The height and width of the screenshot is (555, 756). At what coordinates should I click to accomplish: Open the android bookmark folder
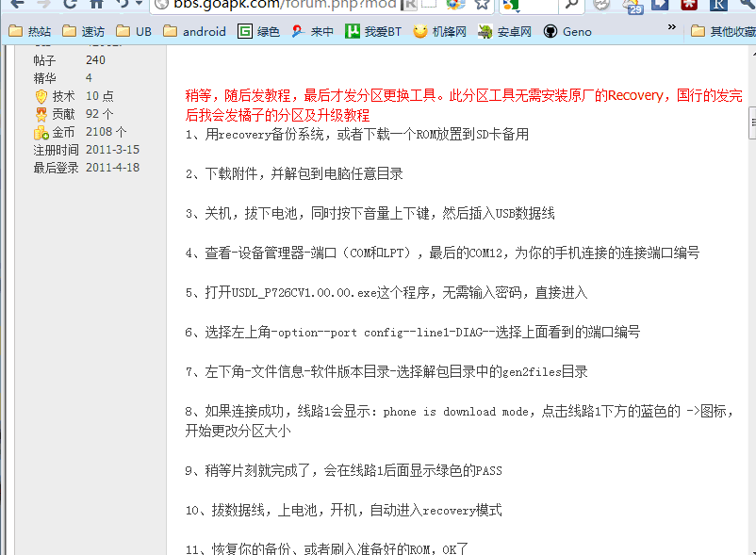[x=194, y=31]
